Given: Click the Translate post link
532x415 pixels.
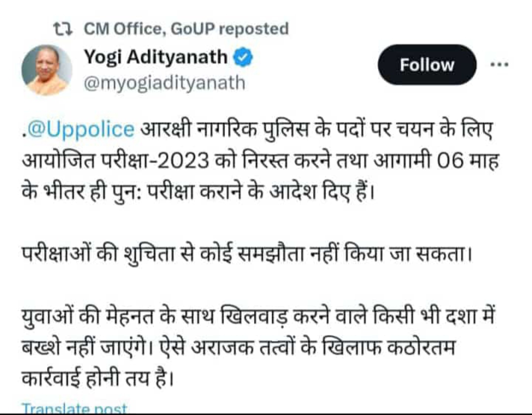Looking at the screenshot, I should pyautogui.click(x=75, y=409).
